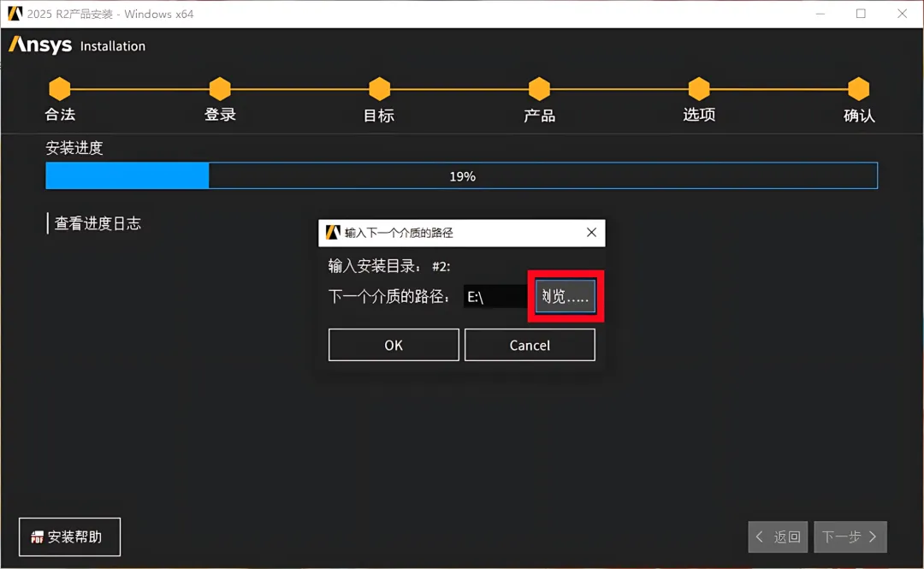The image size is (924, 569).
Task: Close the 输入下一个介质的路径 dialog
Action: pyautogui.click(x=592, y=233)
